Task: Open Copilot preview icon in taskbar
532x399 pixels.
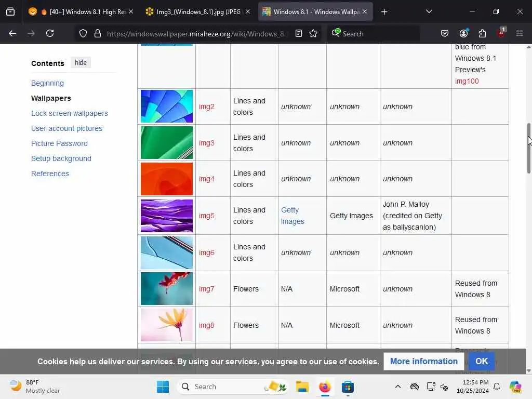Action: [x=515, y=387]
